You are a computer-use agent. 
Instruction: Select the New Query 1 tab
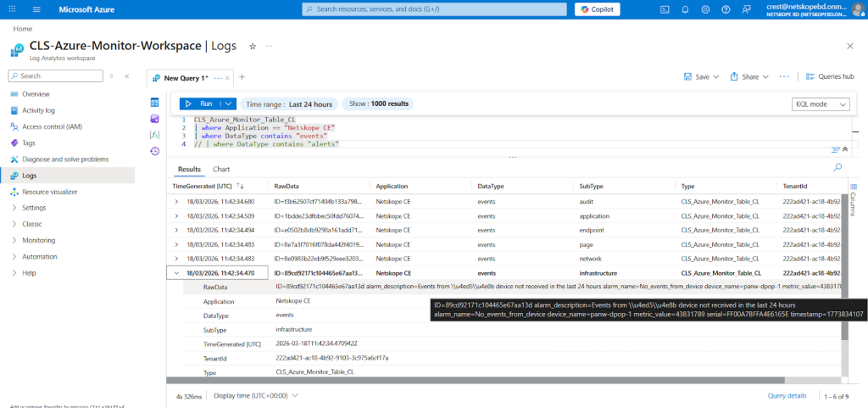pyautogui.click(x=186, y=78)
